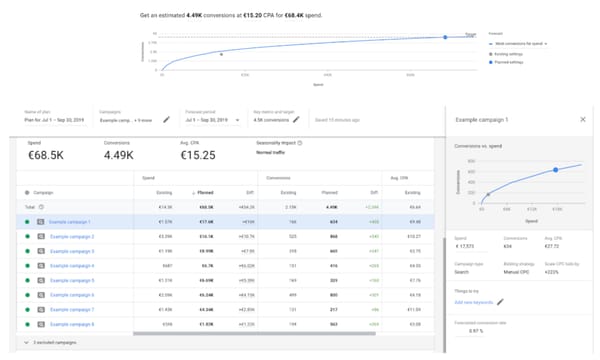Expand the excluded campaigns section
The height and width of the screenshot is (360, 600).
(26, 342)
